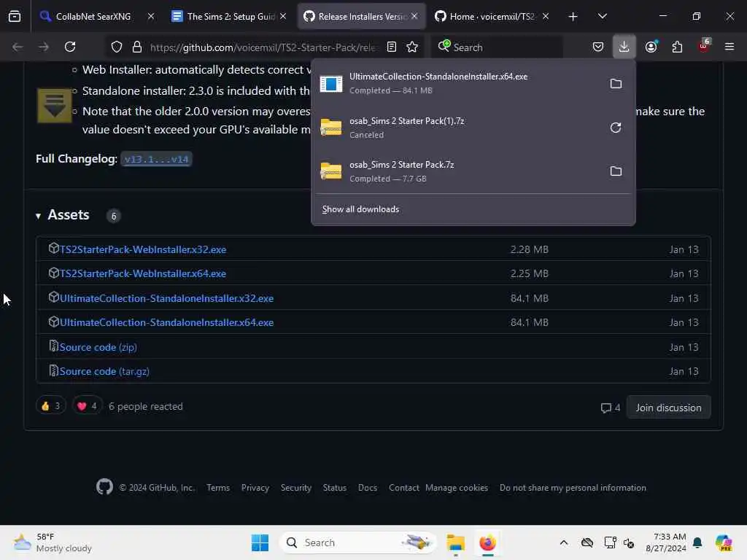Click Manage cookies in footer
The height and width of the screenshot is (560, 747).
(457, 488)
